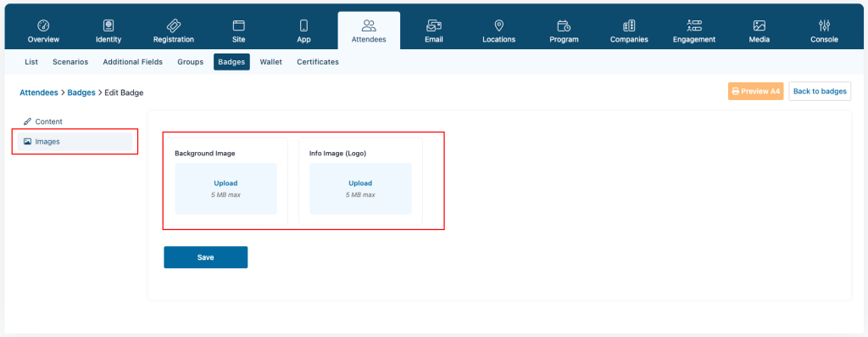Click the Media label text
The width and height of the screenshot is (868, 337).
(759, 39)
